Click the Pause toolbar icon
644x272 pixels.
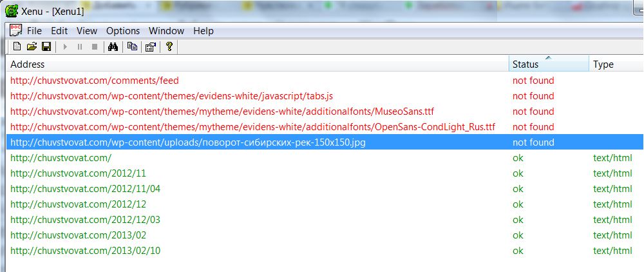(x=80, y=47)
